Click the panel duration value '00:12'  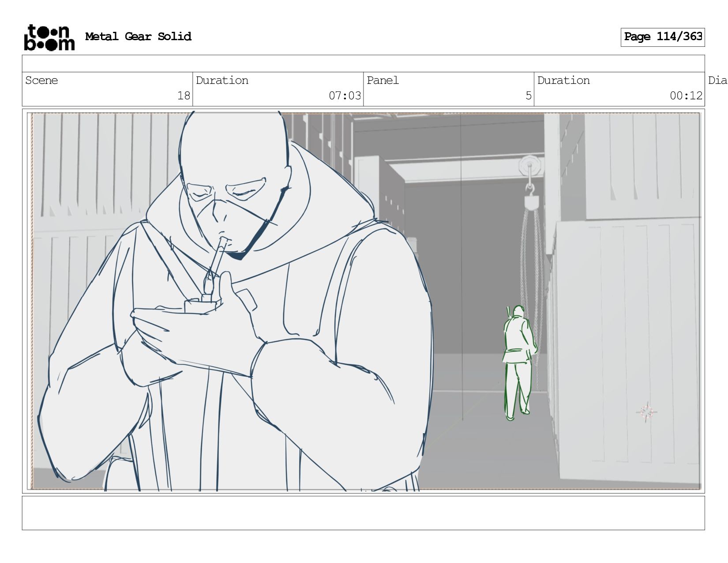(686, 95)
